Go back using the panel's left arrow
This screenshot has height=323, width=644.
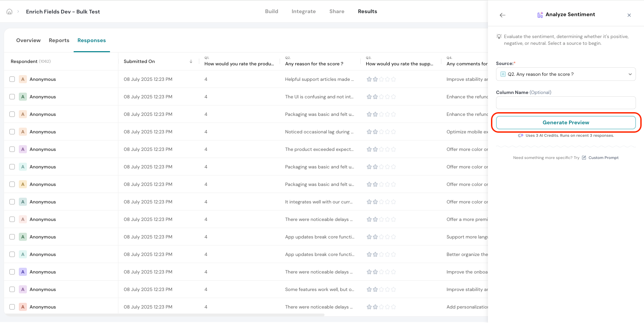(x=502, y=15)
